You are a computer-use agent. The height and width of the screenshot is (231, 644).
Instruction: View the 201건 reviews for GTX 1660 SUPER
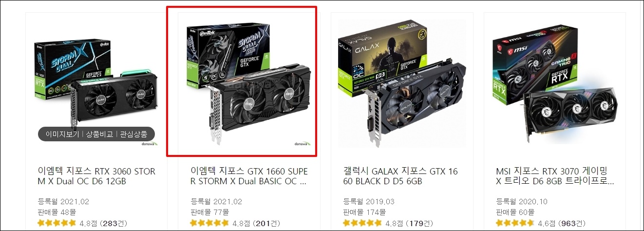(x=264, y=223)
